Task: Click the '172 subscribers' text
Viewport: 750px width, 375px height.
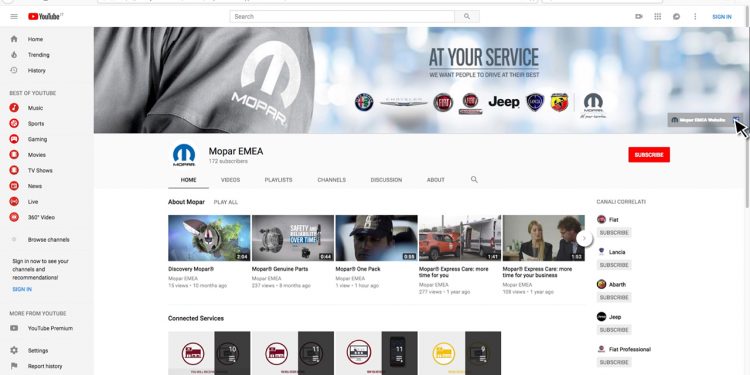Action: [x=228, y=162]
